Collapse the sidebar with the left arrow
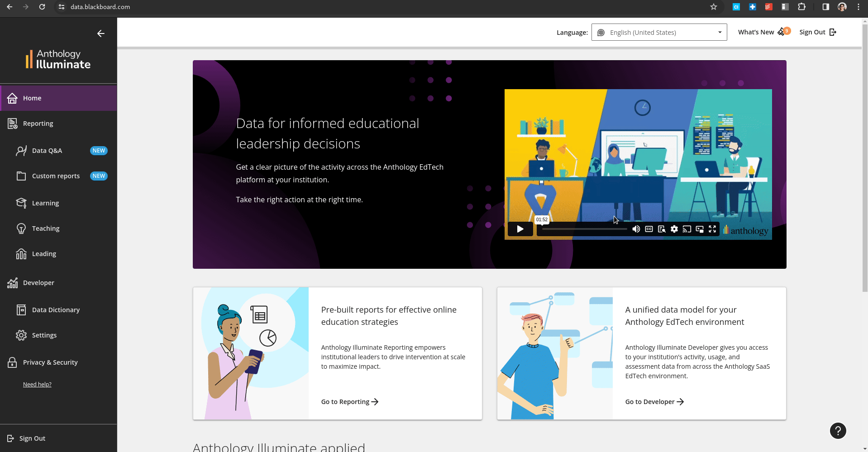Screen dimensions: 868x452 click(100, 33)
